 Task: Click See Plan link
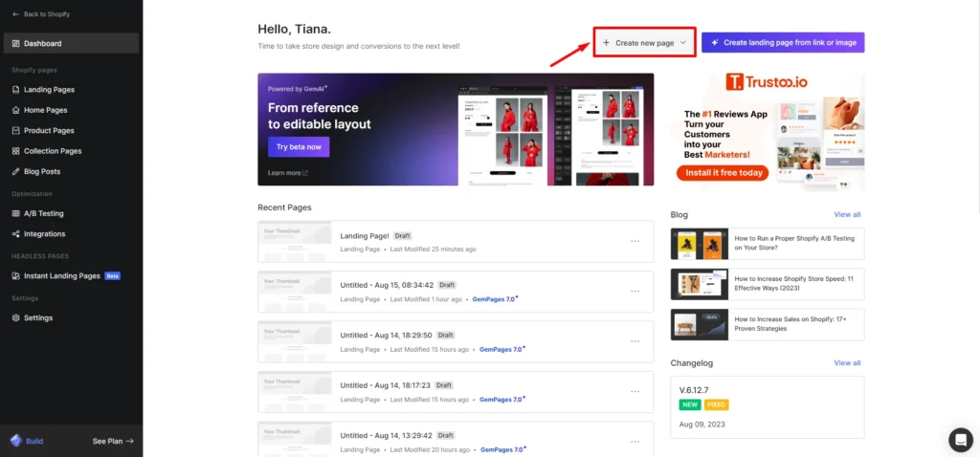(x=113, y=441)
